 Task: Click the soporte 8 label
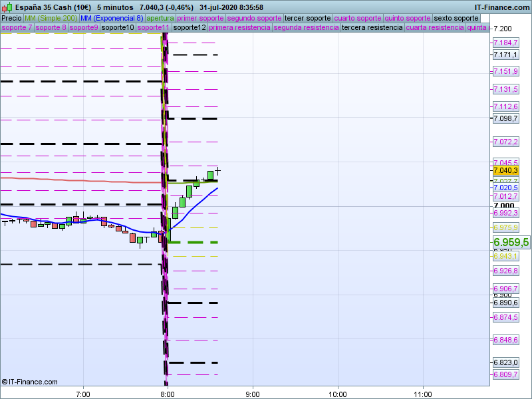point(51,27)
